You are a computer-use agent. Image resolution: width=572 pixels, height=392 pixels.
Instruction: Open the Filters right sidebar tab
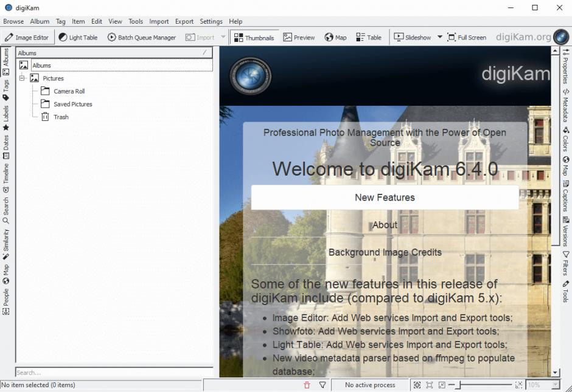(x=565, y=263)
